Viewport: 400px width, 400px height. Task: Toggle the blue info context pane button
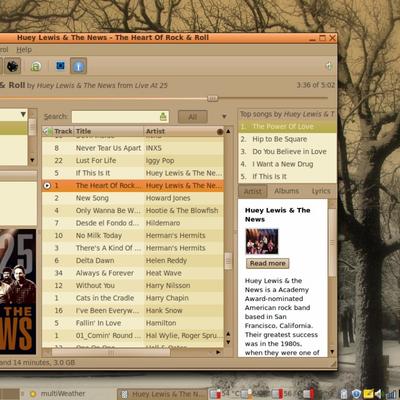(x=78, y=66)
